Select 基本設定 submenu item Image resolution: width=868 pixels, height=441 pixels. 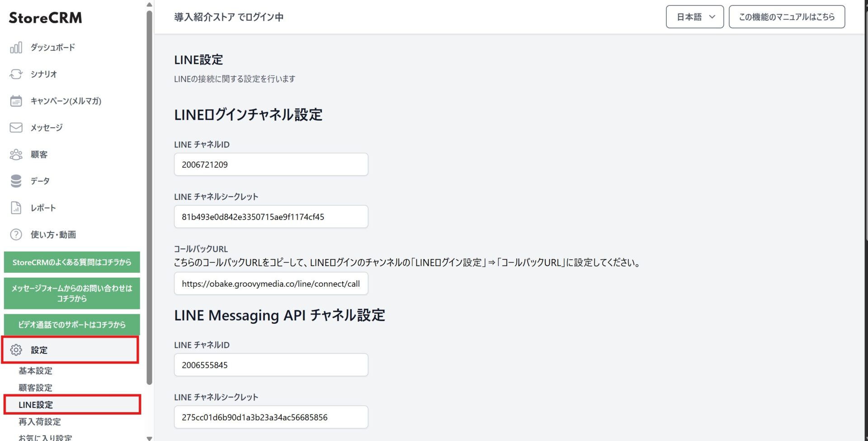[x=35, y=371]
